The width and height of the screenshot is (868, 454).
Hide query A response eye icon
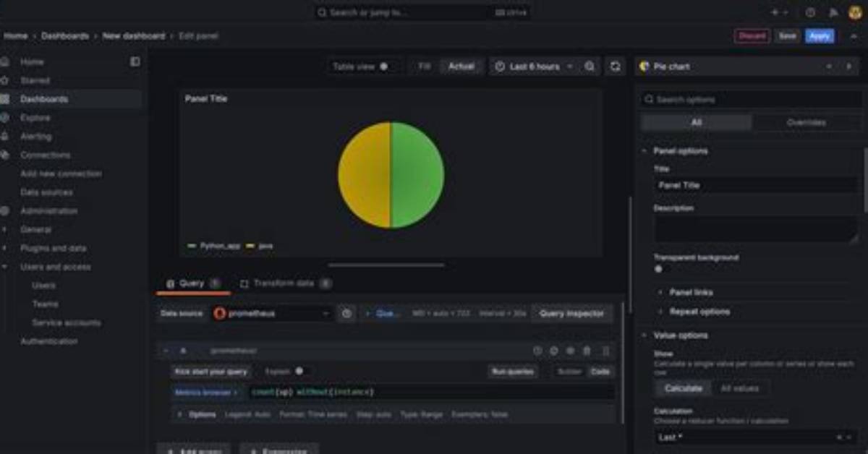pos(570,351)
